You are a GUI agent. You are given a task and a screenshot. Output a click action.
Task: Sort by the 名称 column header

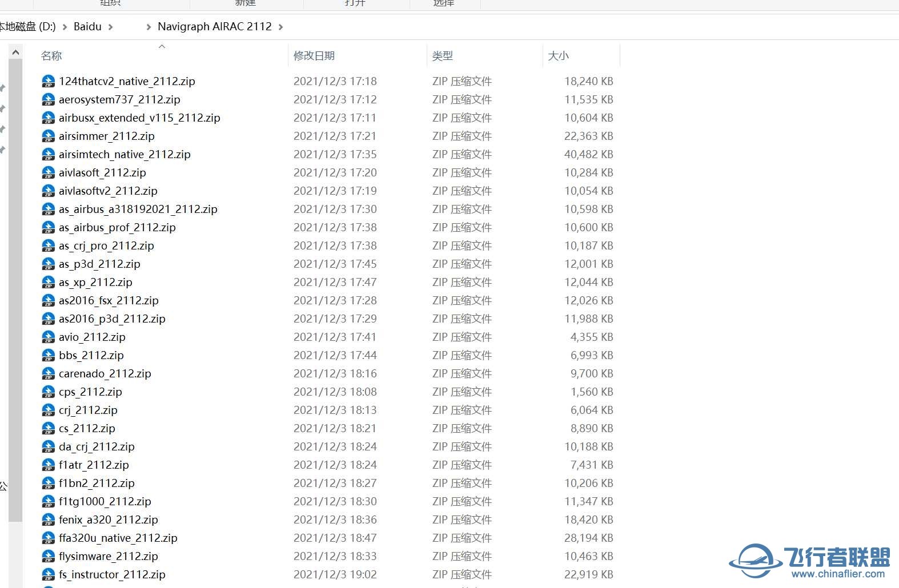51,56
